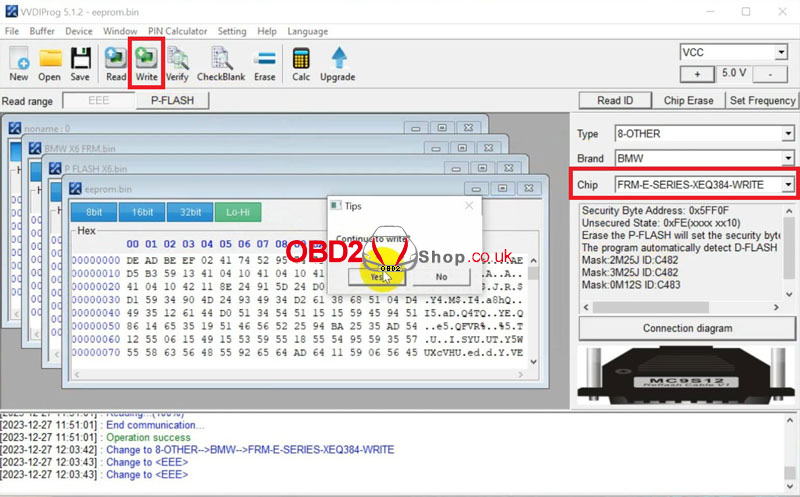Decline write with the No button
This screenshot has height=497, width=800.
441,277
